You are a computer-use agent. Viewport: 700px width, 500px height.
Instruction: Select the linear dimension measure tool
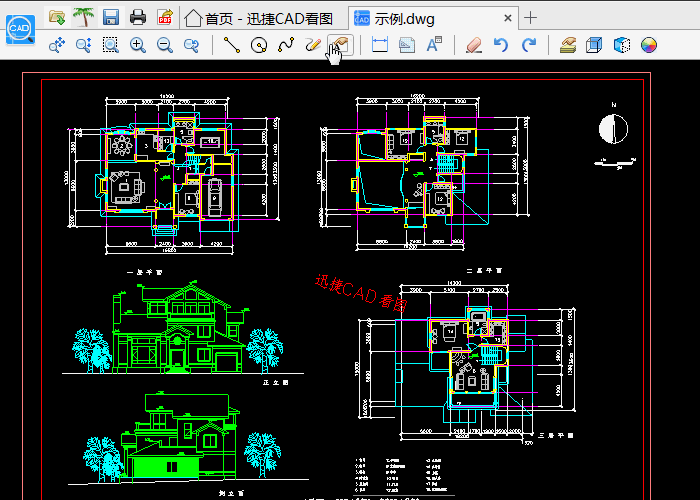point(380,45)
